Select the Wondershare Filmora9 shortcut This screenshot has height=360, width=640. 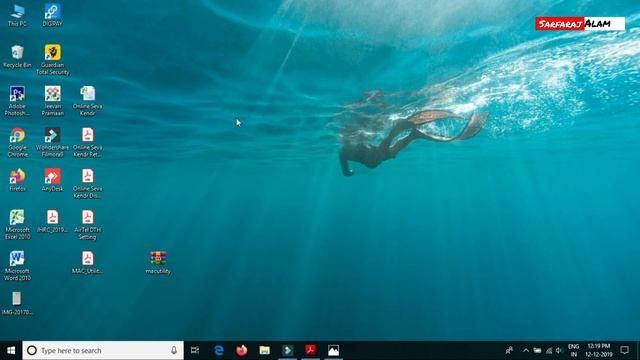pos(53,142)
